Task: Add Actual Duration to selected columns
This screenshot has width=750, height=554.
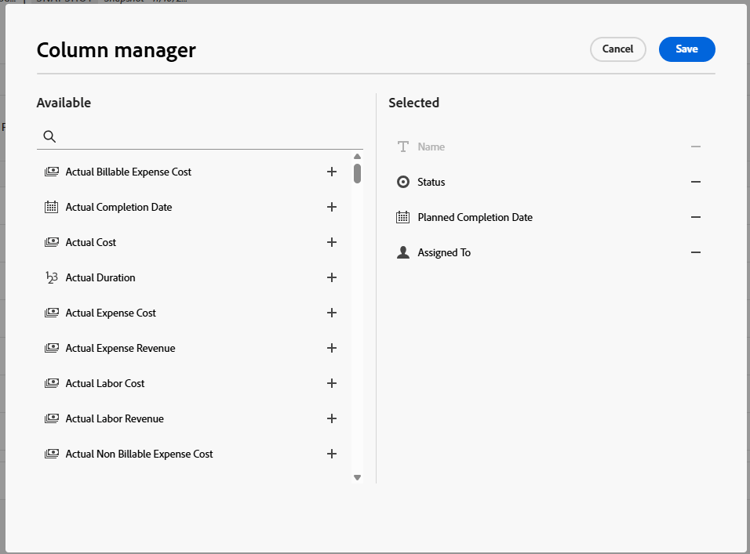Action: [x=332, y=278]
